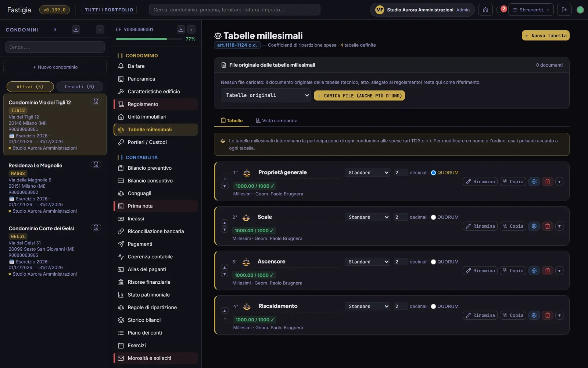This screenshot has height=368, width=588.
Task: Select QUORUM radio for Riscaldamento table
Action: [433, 306]
